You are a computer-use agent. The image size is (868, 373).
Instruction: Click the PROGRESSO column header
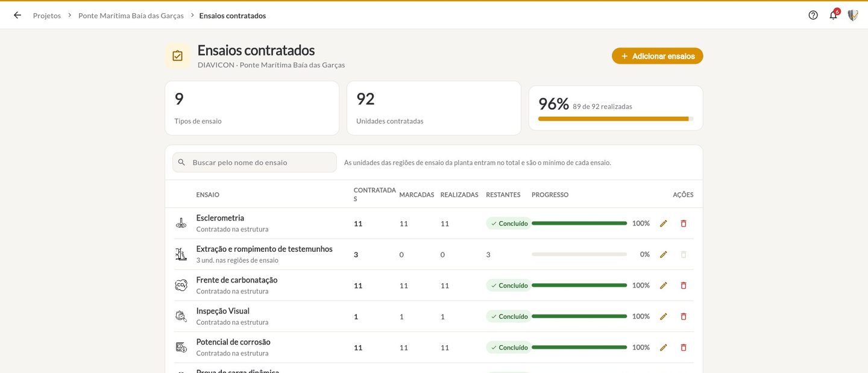pos(550,195)
